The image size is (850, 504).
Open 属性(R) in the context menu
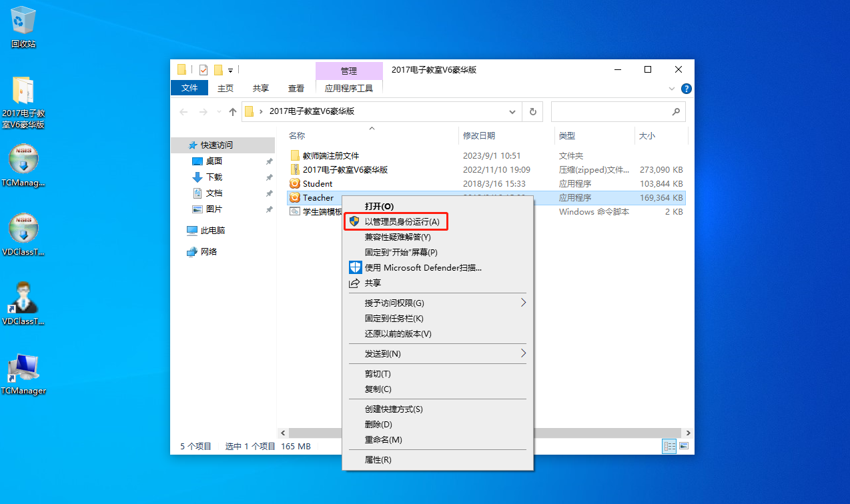click(x=437, y=459)
